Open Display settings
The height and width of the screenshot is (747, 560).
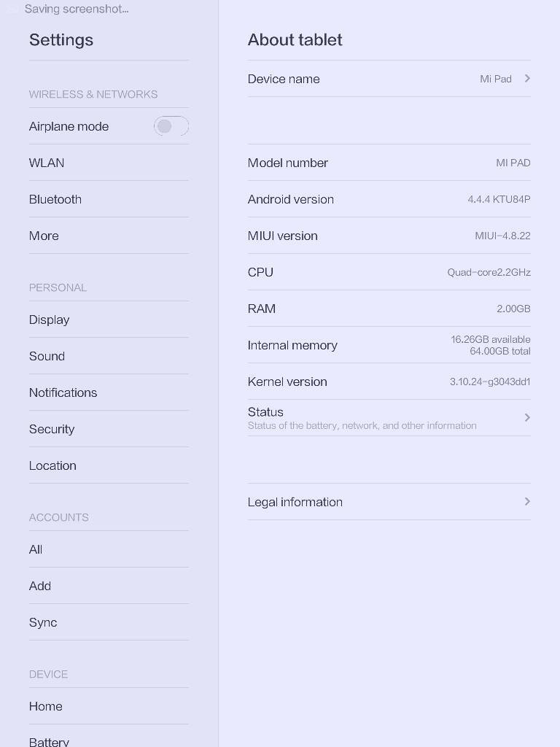[109, 320]
